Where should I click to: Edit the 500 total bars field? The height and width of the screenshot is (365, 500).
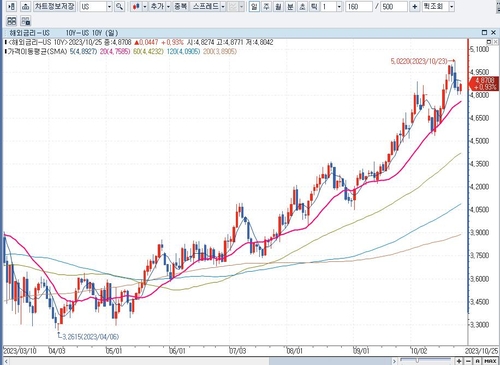(x=394, y=6)
